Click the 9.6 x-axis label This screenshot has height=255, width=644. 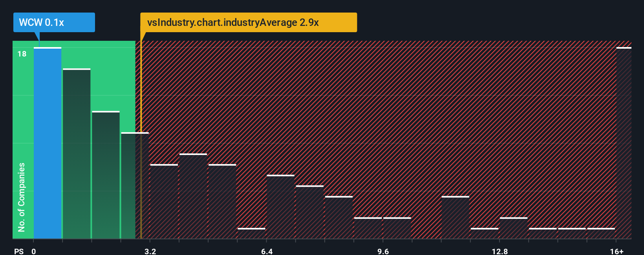click(383, 251)
